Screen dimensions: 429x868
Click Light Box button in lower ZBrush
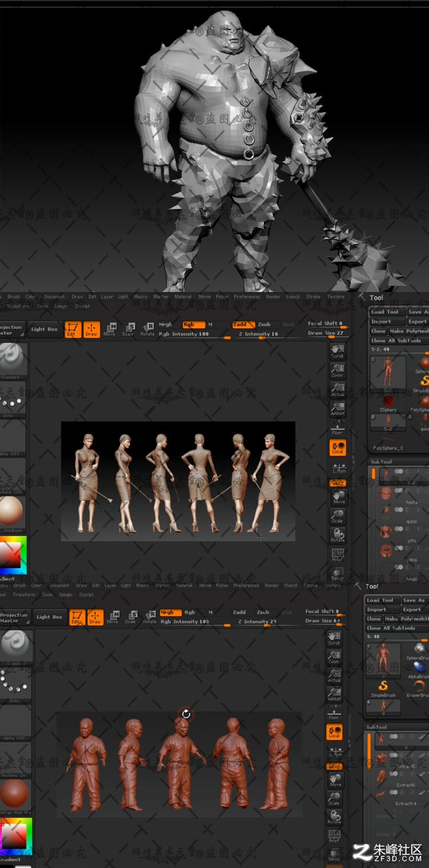pos(50,617)
